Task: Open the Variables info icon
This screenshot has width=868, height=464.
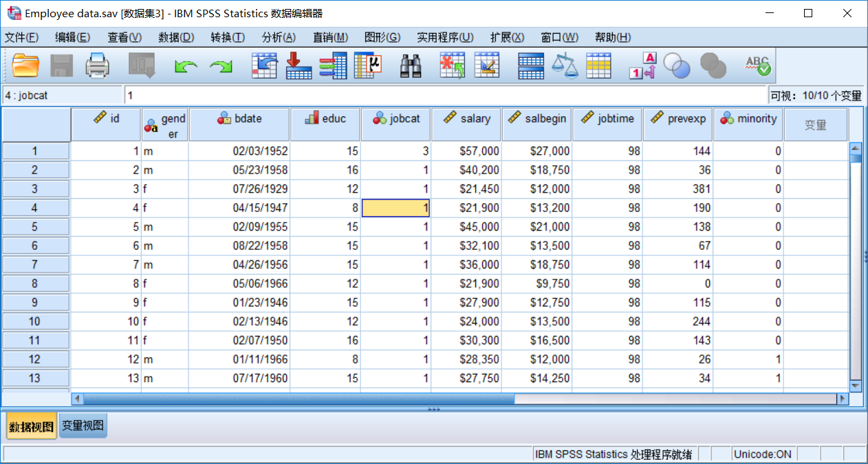Action: [x=333, y=65]
